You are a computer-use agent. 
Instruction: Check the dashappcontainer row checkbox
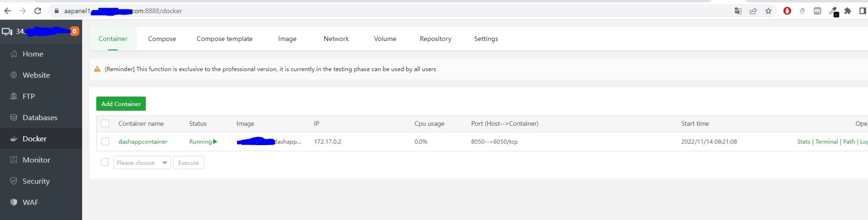pos(105,141)
